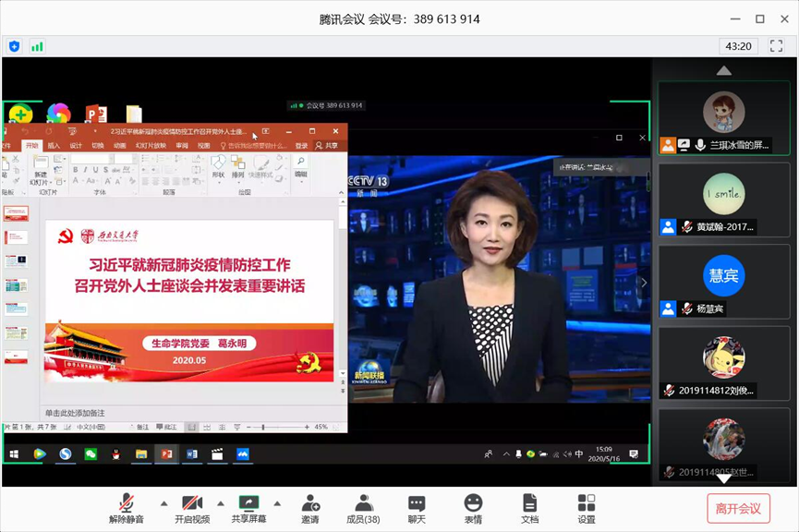The width and height of the screenshot is (799, 532).
Task: Click 解除静音 to unmute the microphone
Action: (127, 508)
